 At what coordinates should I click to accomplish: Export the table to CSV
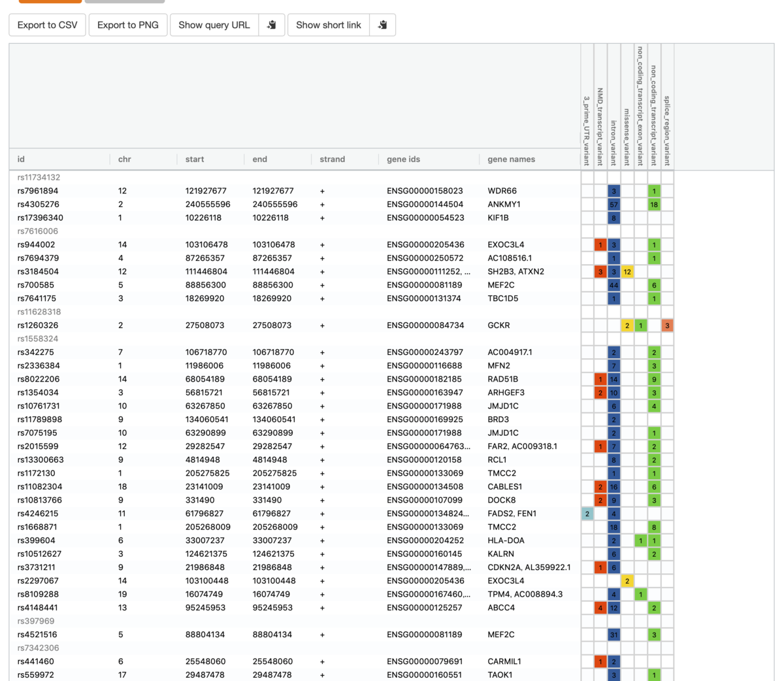46,25
